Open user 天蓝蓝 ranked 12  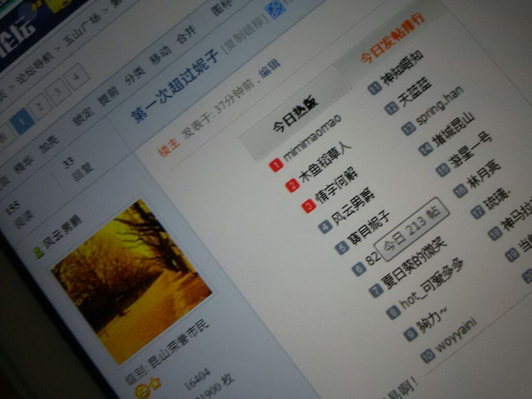(x=415, y=91)
